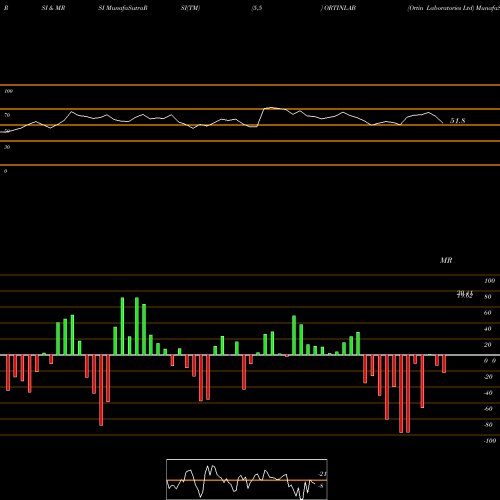Click the 'SI(TM)' header label
Screen dimensions: 500x500
(x=190, y=8)
